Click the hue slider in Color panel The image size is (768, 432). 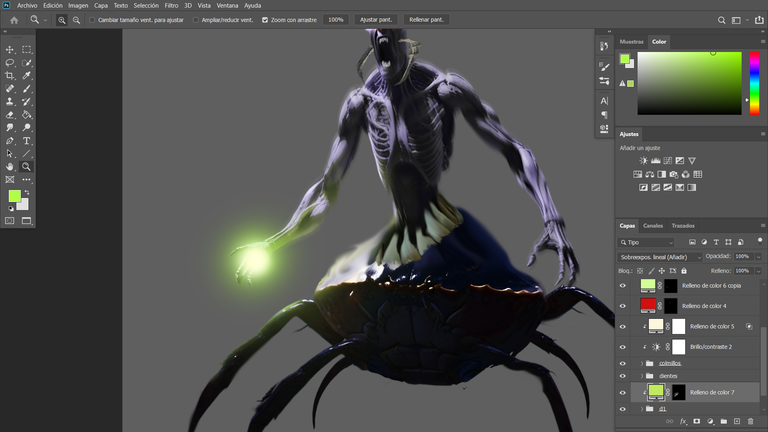755,83
